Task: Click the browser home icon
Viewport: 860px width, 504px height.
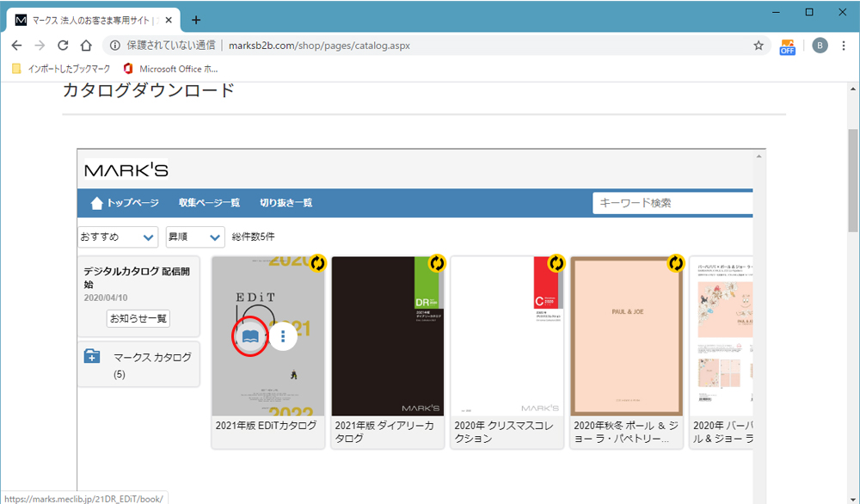Action: (x=86, y=46)
